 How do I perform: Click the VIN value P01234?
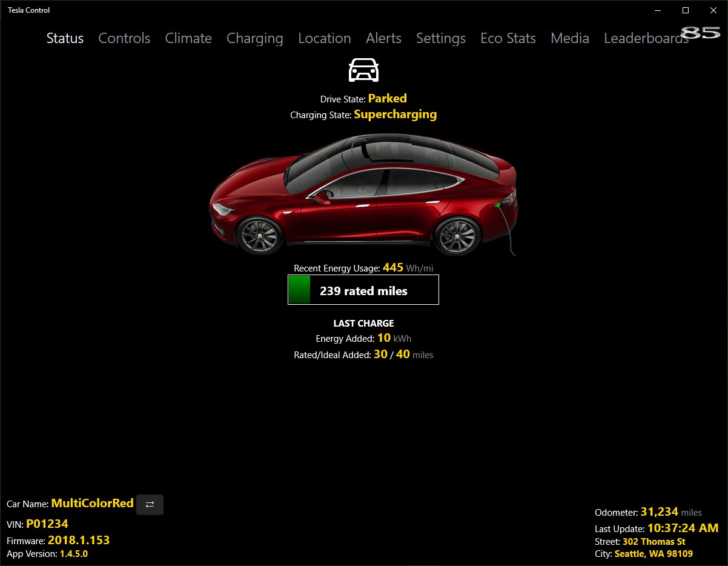[x=47, y=524]
